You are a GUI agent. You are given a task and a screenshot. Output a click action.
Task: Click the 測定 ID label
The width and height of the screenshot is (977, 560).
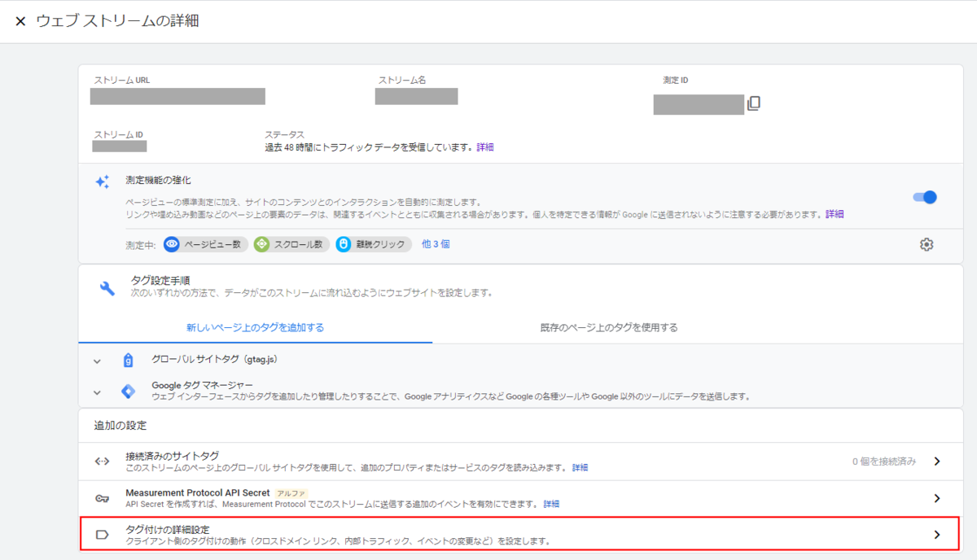click(676, 81)
